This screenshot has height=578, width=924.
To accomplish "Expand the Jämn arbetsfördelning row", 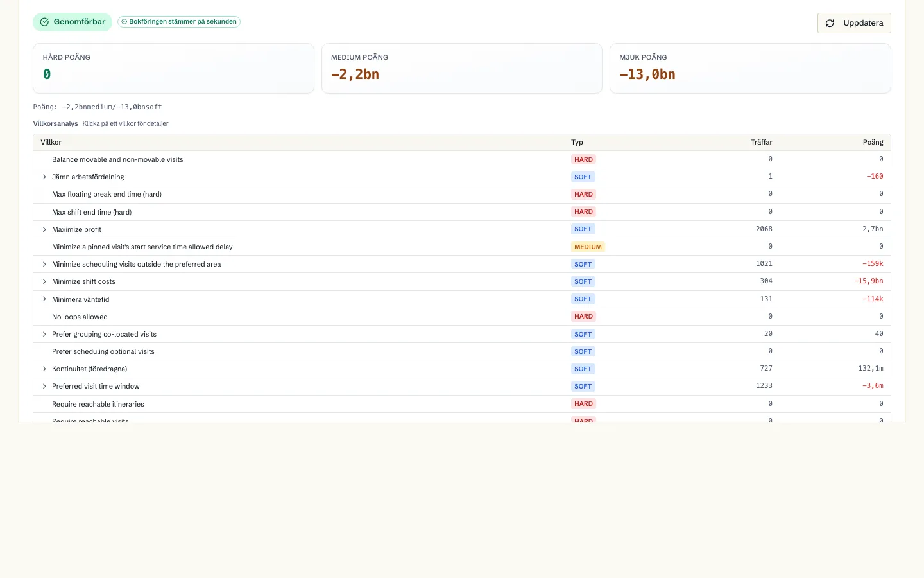I will 44,177.
